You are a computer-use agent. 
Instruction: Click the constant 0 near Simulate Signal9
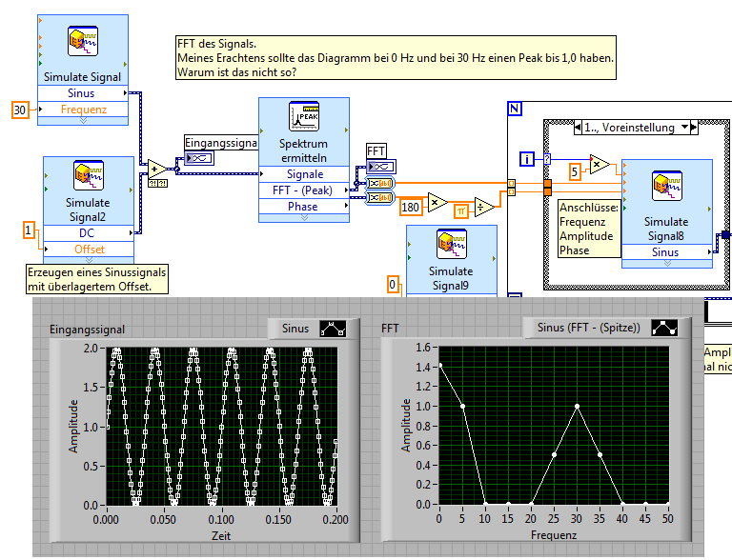point(393,284)
